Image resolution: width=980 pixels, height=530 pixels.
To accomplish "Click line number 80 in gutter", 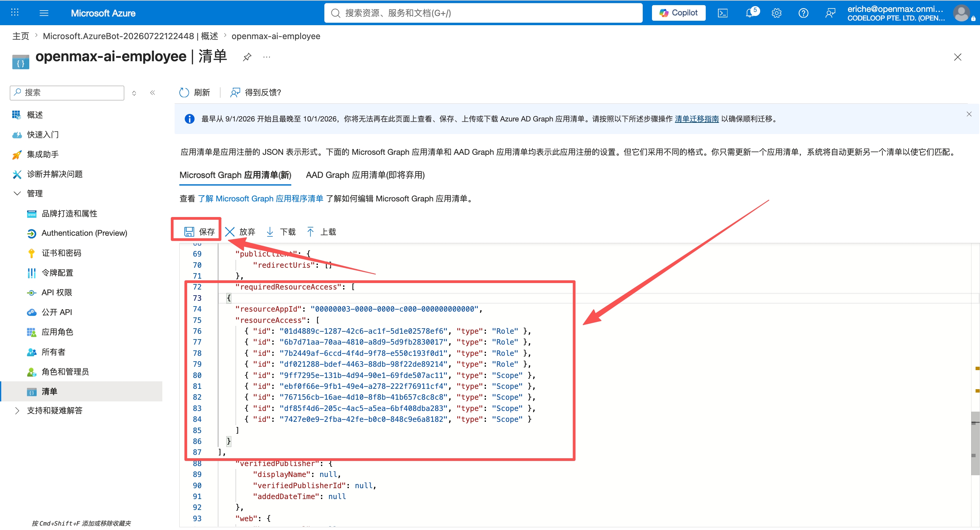I will pos(197,375).
